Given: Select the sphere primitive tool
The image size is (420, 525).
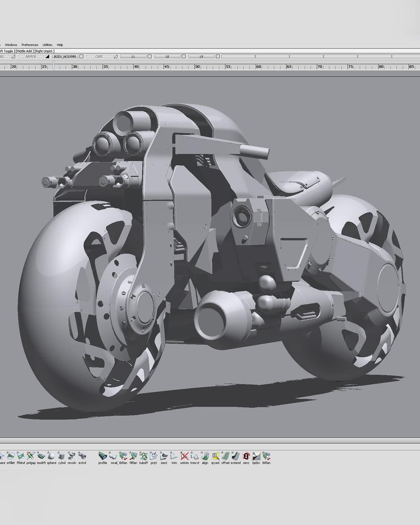Looking at the screenshot, I should [x=52, y=456].
